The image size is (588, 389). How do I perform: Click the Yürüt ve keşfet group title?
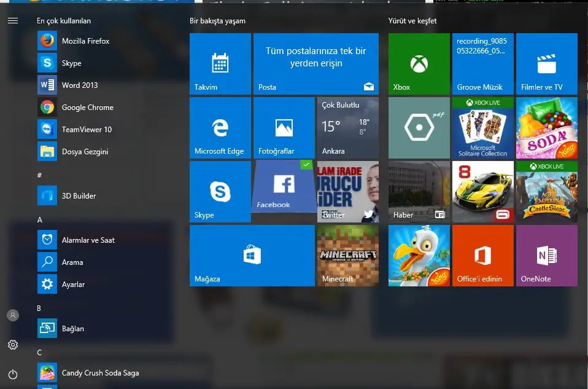coord(412,21)
